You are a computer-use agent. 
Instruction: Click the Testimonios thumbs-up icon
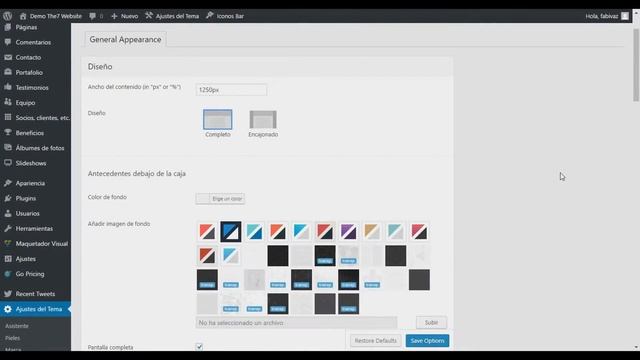click(x=8, y=87)
